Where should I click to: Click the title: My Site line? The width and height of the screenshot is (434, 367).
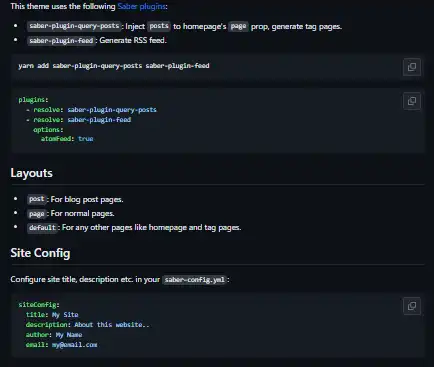coord(52,315)
